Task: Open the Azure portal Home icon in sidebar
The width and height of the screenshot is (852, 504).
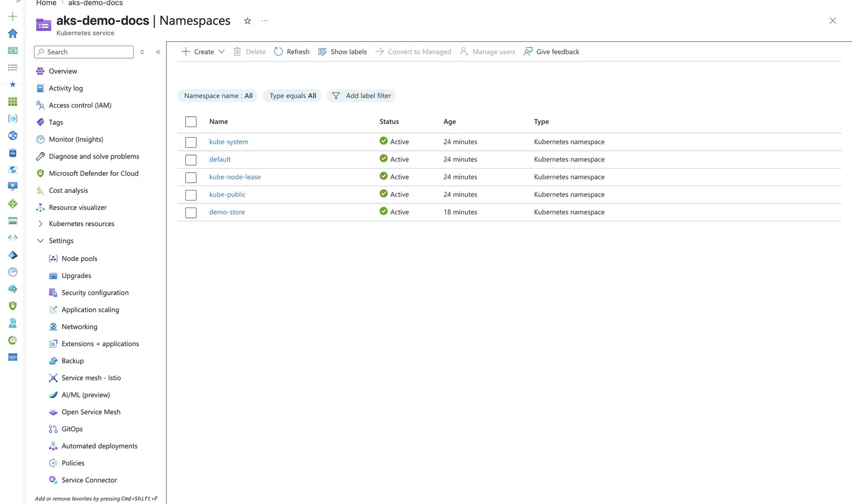Action: [12, 33]
